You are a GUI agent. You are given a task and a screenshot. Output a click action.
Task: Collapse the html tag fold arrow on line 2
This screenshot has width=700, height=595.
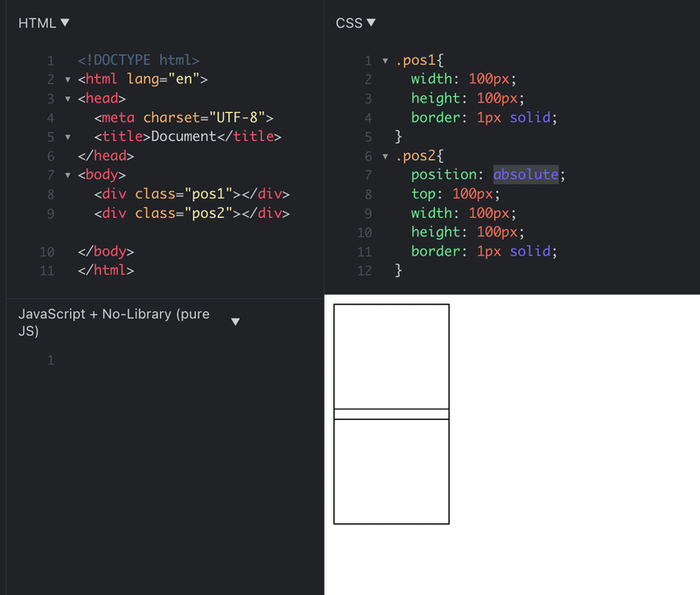(x=68, y=80)
